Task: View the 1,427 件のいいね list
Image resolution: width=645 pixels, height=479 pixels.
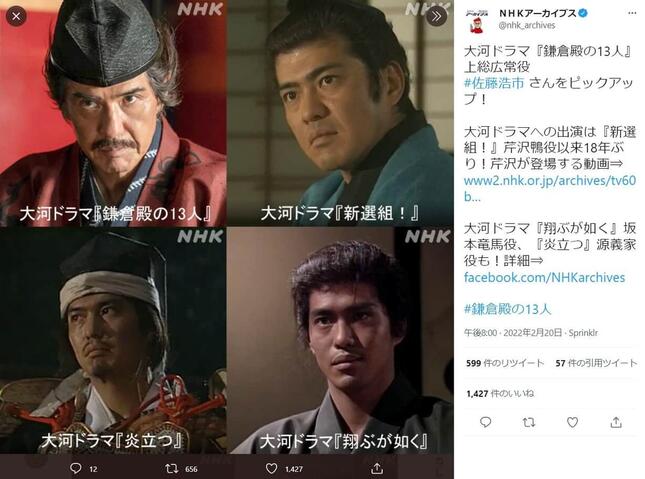Action: point(500,394)
